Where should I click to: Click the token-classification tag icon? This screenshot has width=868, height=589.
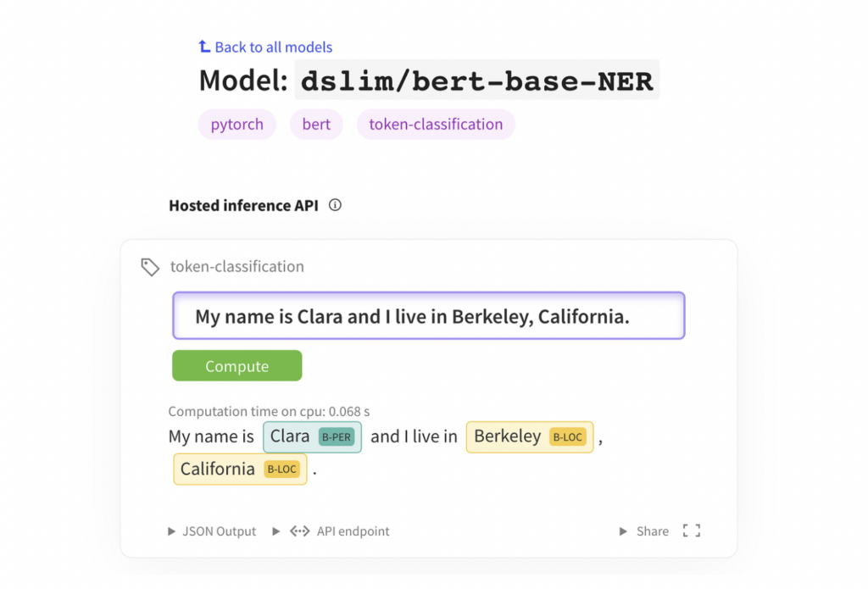tap(150, 267)
